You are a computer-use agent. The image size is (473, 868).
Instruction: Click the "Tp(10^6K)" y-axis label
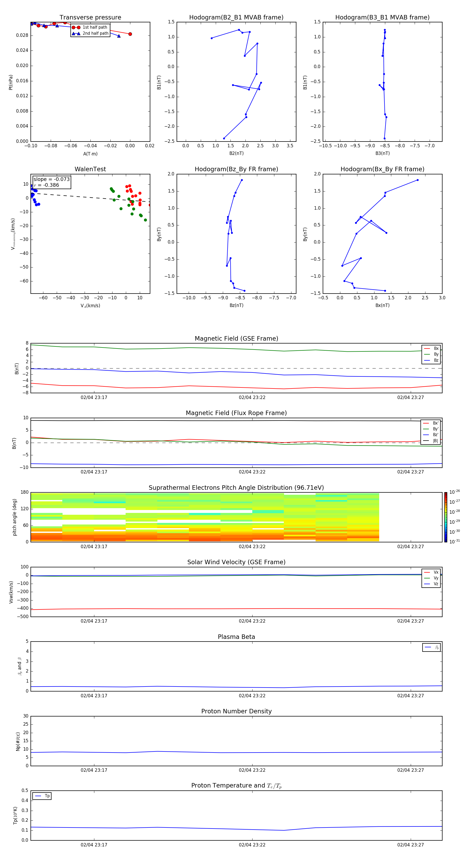click(x=15, y=815)
